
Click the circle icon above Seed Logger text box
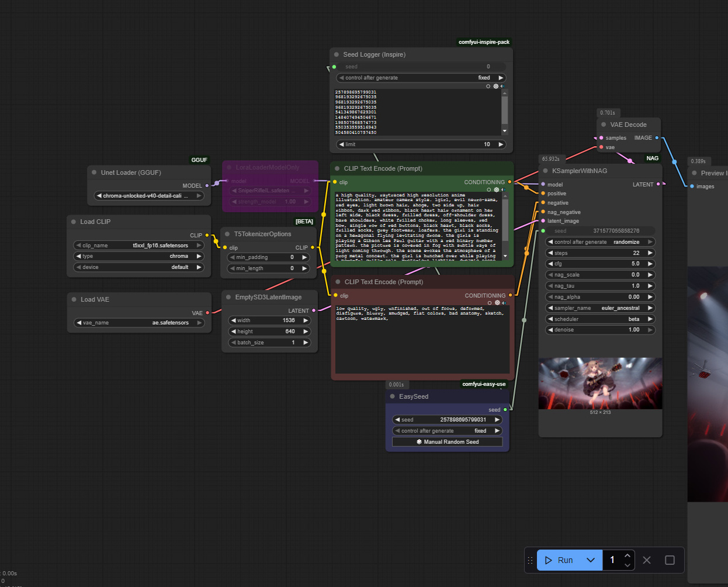point(488,86)
